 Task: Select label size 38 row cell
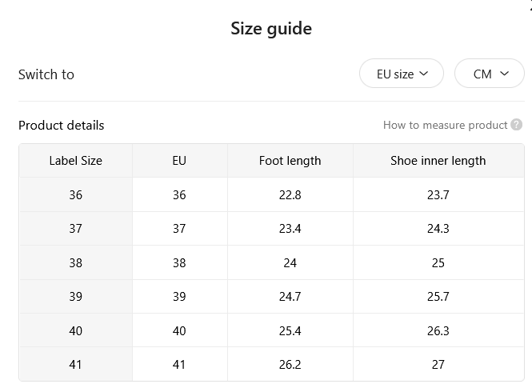pyautogui.click(x=76, y=262)
